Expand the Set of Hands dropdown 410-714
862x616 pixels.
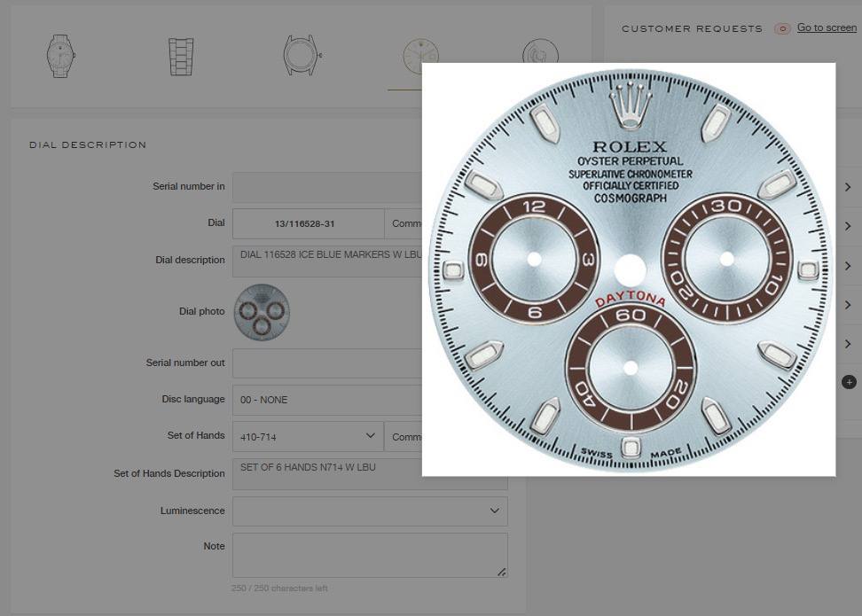(308, 437)
